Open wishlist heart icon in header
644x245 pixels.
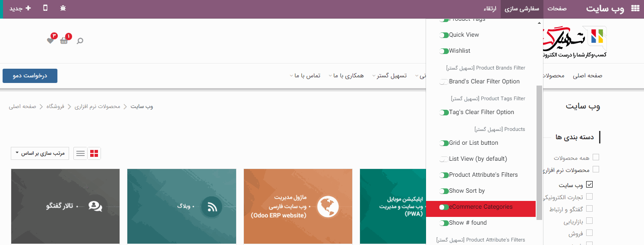pyautogui.click(x=51, y=41)
